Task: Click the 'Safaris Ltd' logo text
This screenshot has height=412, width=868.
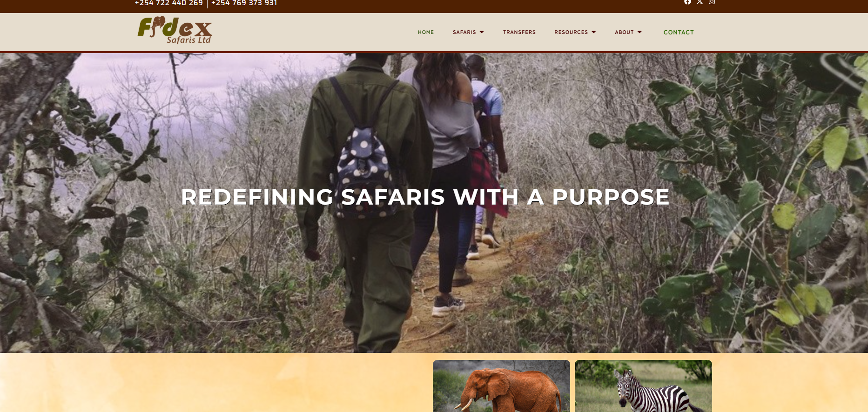Action: pos(189,41)
